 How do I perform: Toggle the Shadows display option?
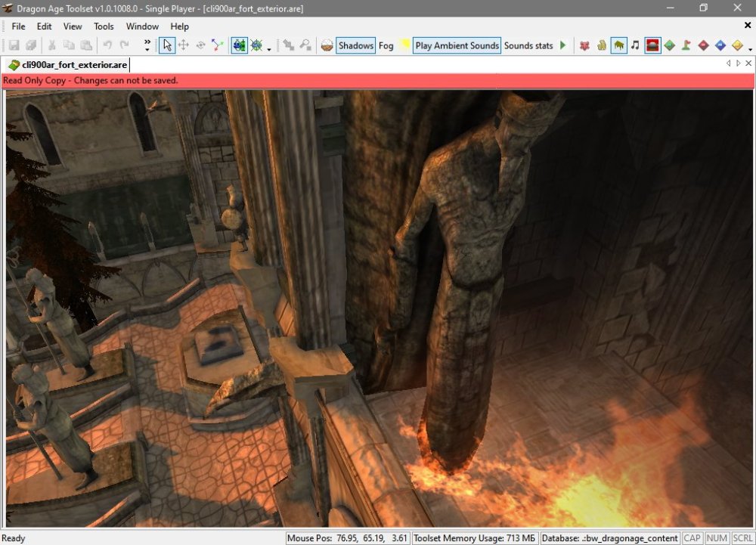tap(355, 45)
